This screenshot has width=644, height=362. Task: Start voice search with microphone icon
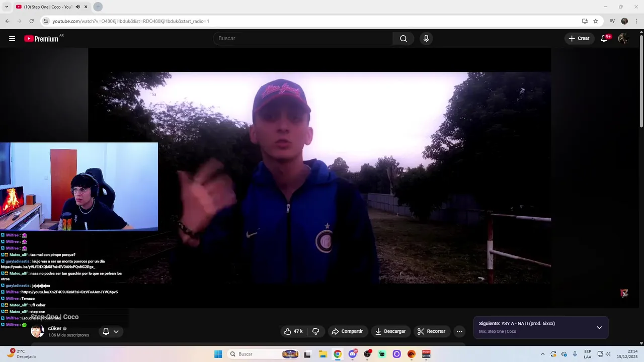point(426,39)
